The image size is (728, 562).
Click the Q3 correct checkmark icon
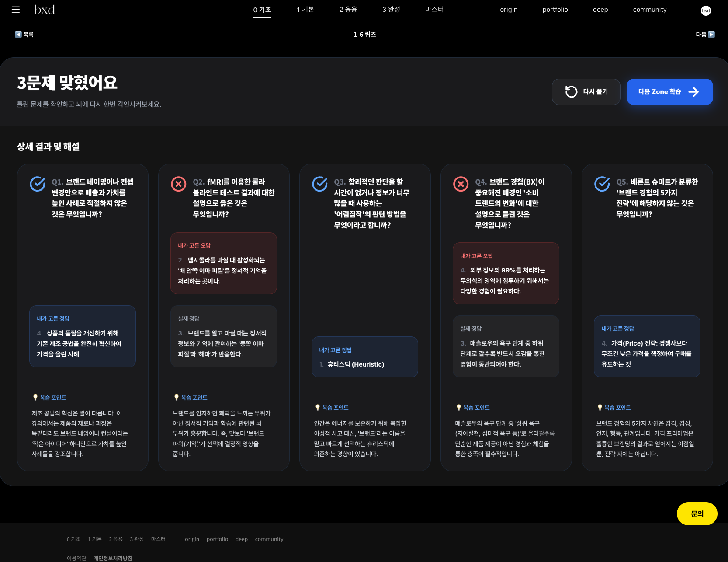click(x=320, y=184)
